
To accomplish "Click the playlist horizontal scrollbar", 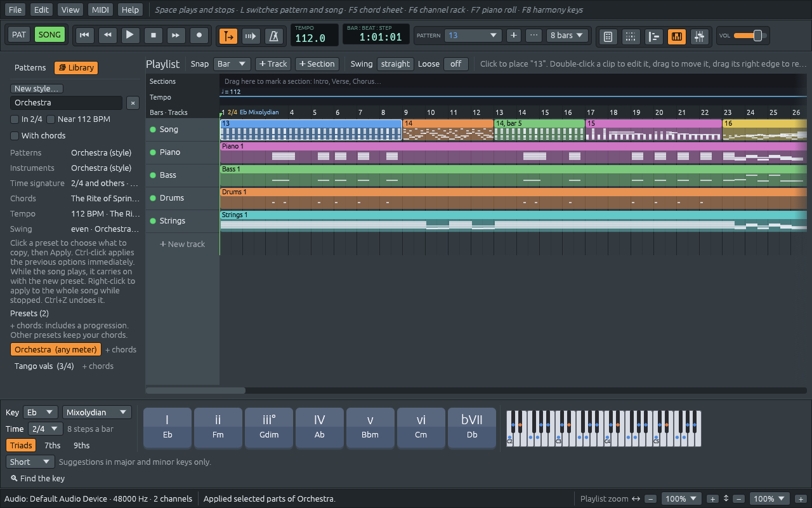I will coord(195,391).
